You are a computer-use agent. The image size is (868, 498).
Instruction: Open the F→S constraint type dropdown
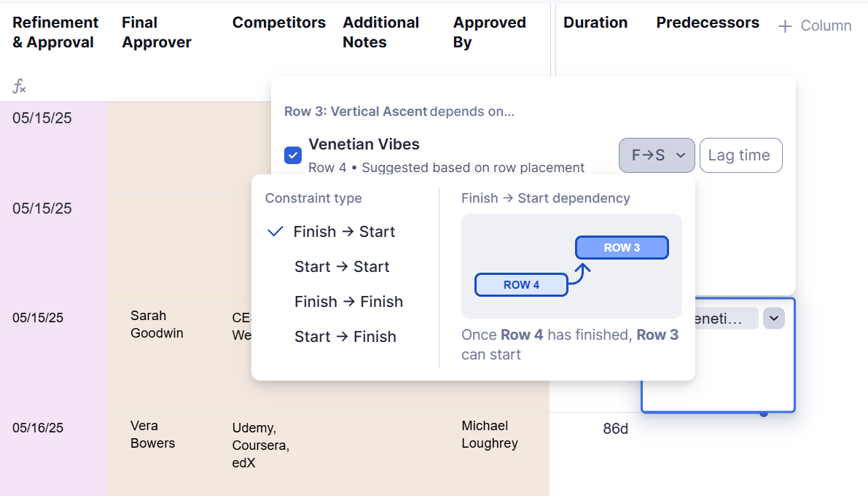[657, 155]
